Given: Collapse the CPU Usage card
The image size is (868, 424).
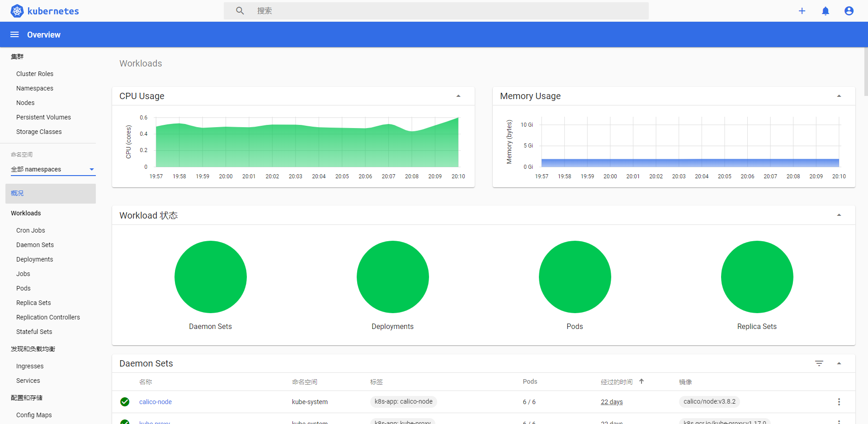Looking at the screenshot, I should (x=458, y=96).
